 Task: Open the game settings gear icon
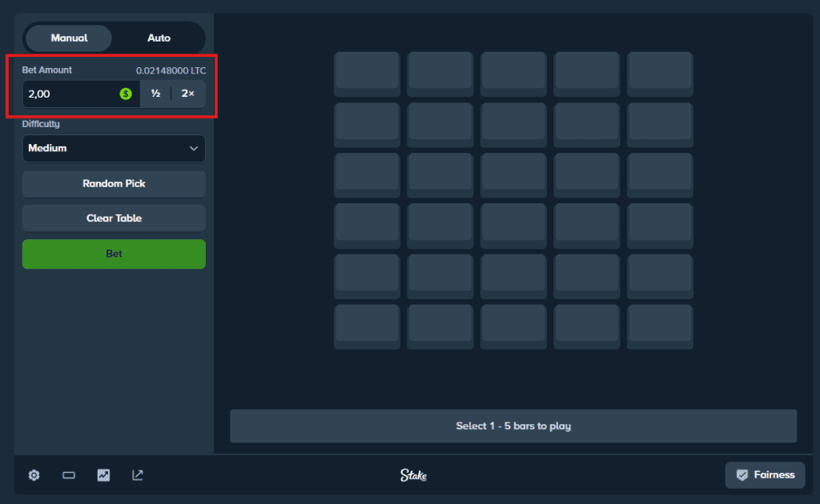pyautogui.click(x=34, y=474)
